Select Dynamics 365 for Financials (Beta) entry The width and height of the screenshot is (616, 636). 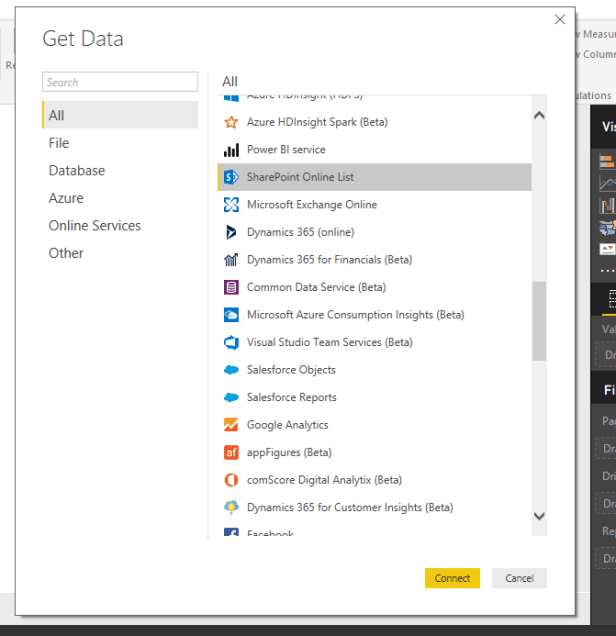pyautogui.click(x=374, y=260)
